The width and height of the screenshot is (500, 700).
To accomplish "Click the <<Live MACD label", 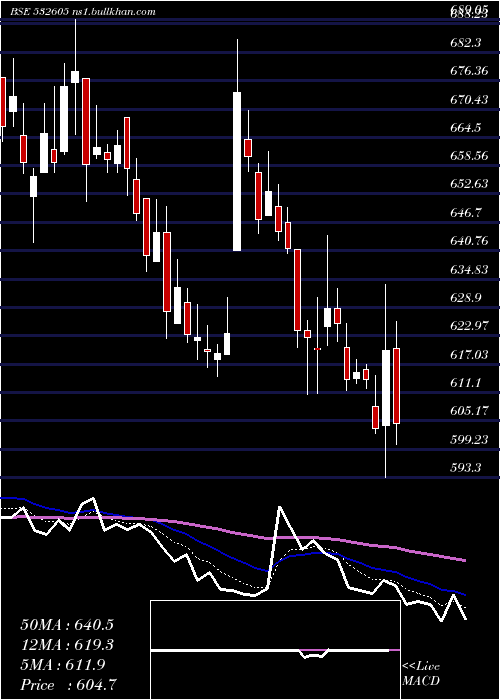I will [421, 673].
